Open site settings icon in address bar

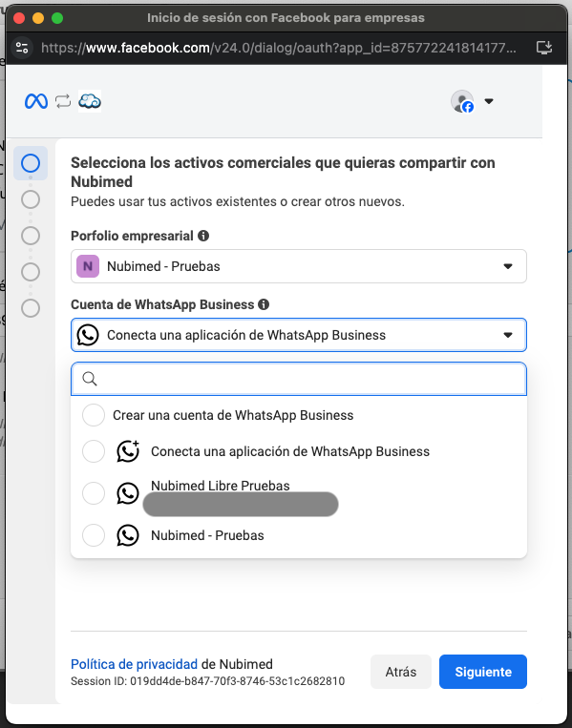point(22,48)
